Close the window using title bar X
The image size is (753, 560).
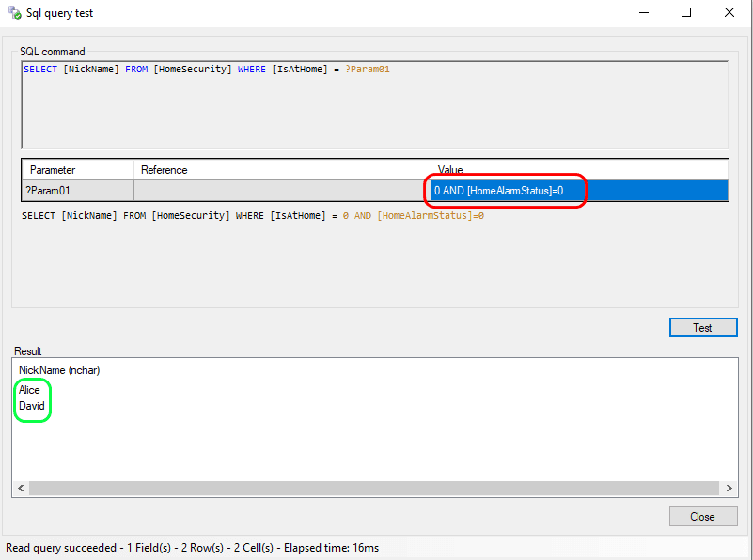click(x=729, y=13)
